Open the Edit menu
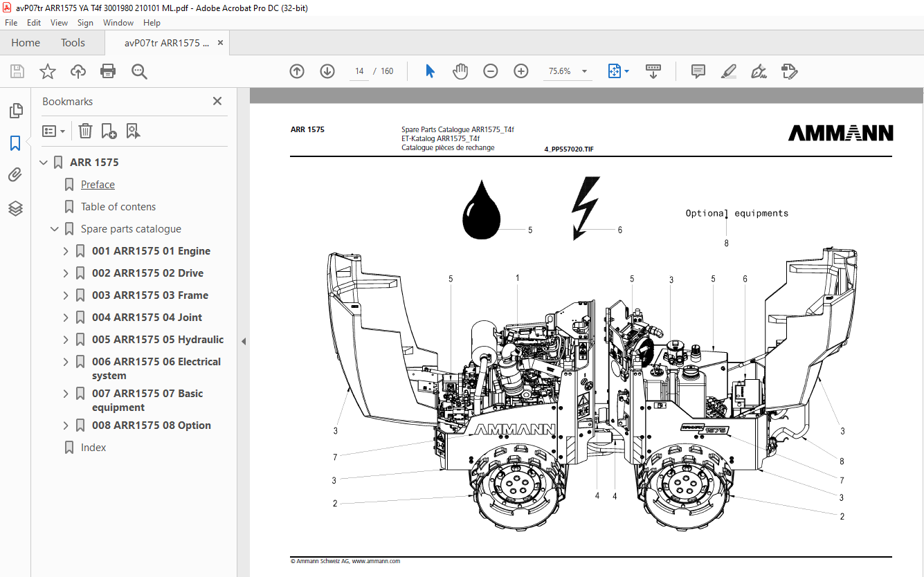 34,23
